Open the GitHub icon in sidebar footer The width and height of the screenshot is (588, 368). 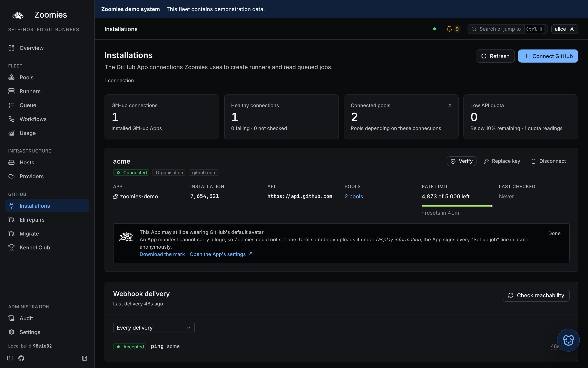(x=21, y=358)
